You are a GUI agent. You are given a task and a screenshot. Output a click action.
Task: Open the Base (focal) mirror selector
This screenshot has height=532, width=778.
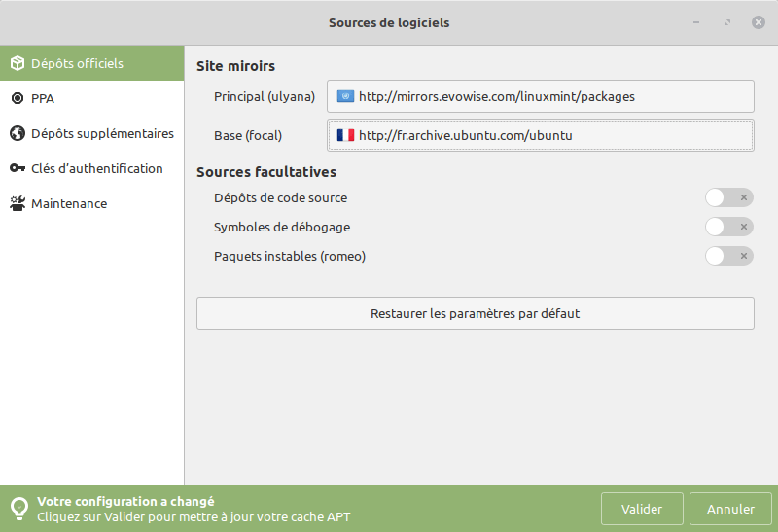coord(540,135)
